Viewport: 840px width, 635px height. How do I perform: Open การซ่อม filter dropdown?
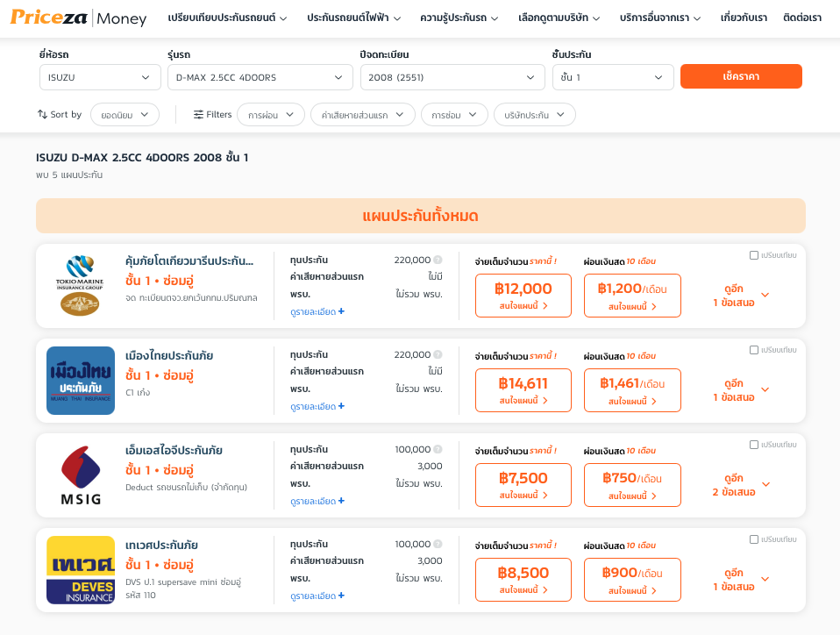coord(454,115)
